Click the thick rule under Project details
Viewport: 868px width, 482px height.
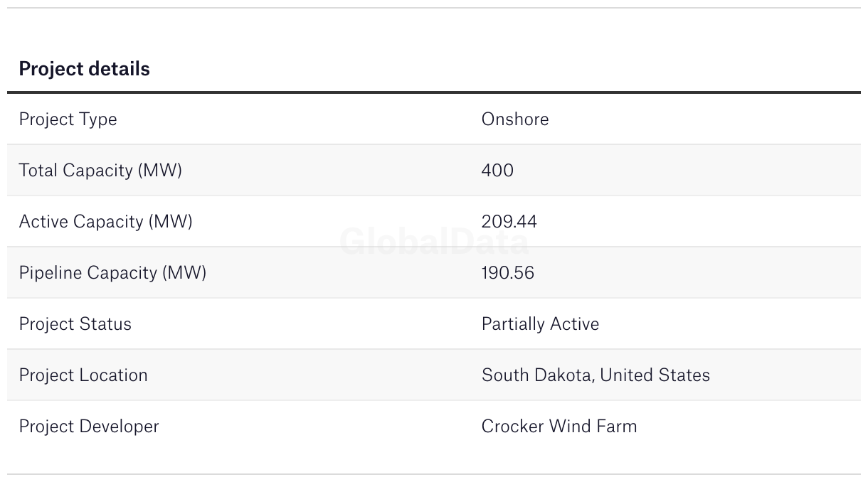point(434,92)
